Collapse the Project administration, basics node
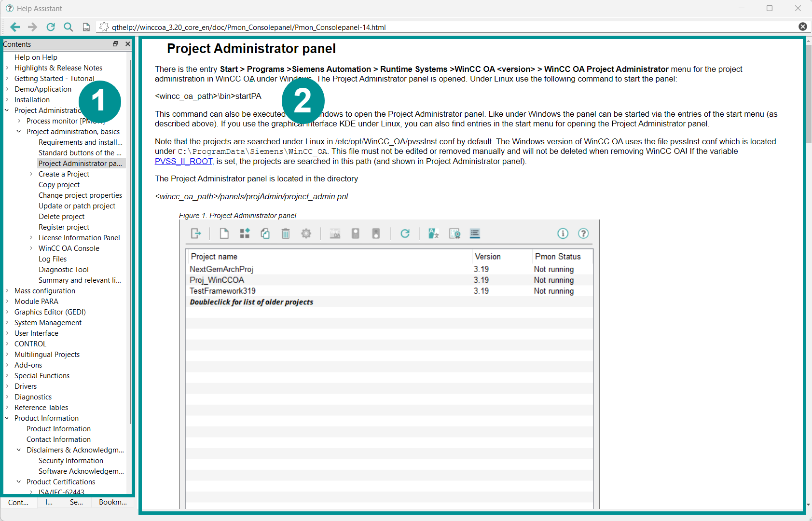The image size is (812, 521). point(19,132)
